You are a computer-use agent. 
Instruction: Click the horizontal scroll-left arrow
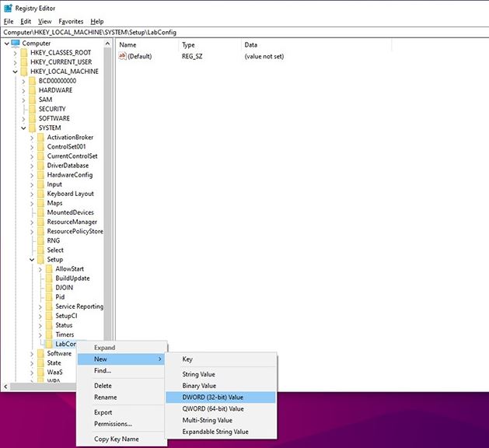click(5, 387)
